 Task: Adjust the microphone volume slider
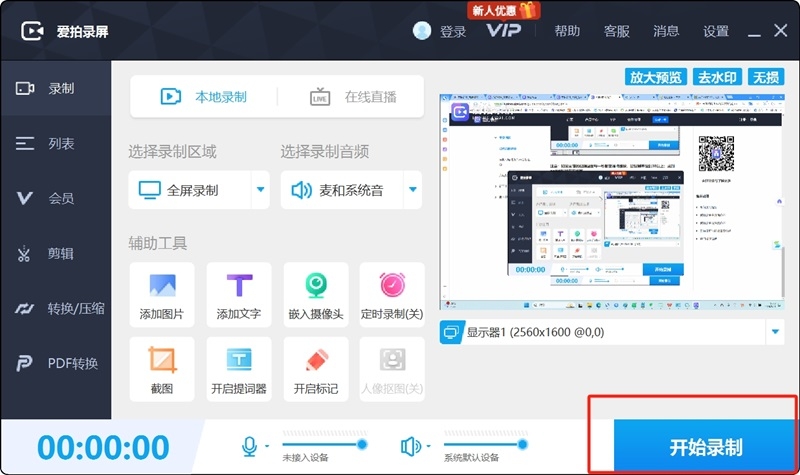click(x=324, y=444)
